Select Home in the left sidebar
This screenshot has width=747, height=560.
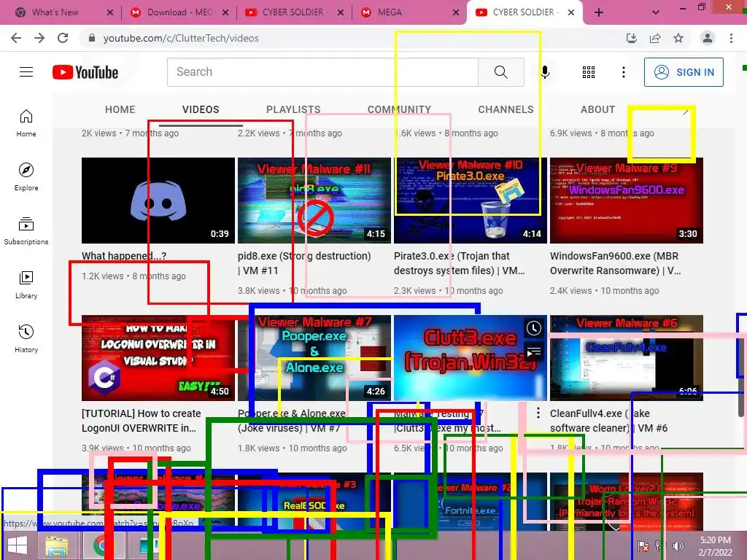pyautogui.click(x=26, y=122)
